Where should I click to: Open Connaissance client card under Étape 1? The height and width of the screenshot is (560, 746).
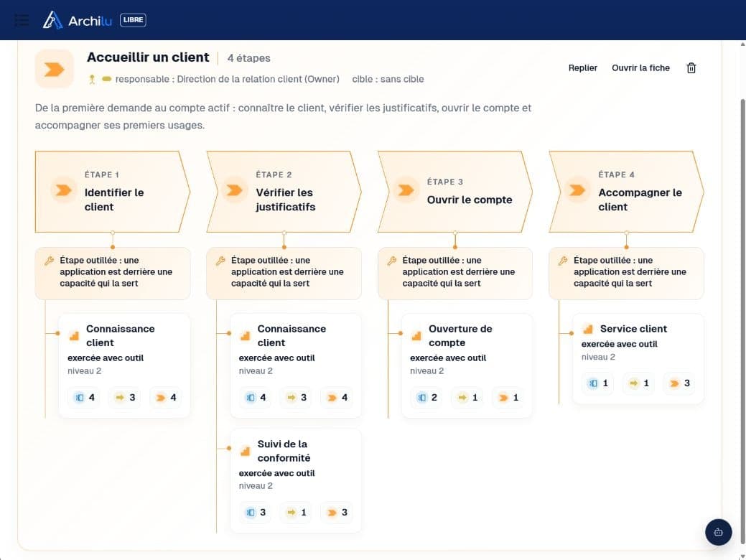[124, 365]
